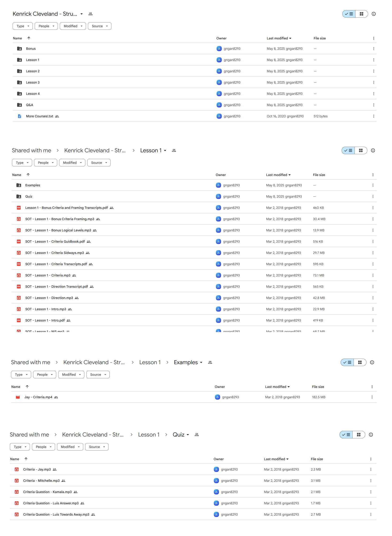Screen dimensions: 392x536
Task: Click audio icon of Bonus Criteria Framing.mp3
Action: 19,219
